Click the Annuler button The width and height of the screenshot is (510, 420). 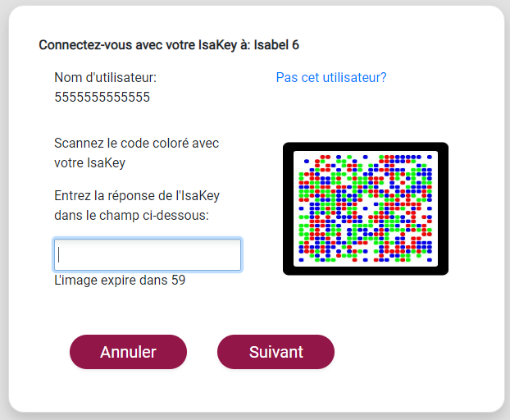128,352
